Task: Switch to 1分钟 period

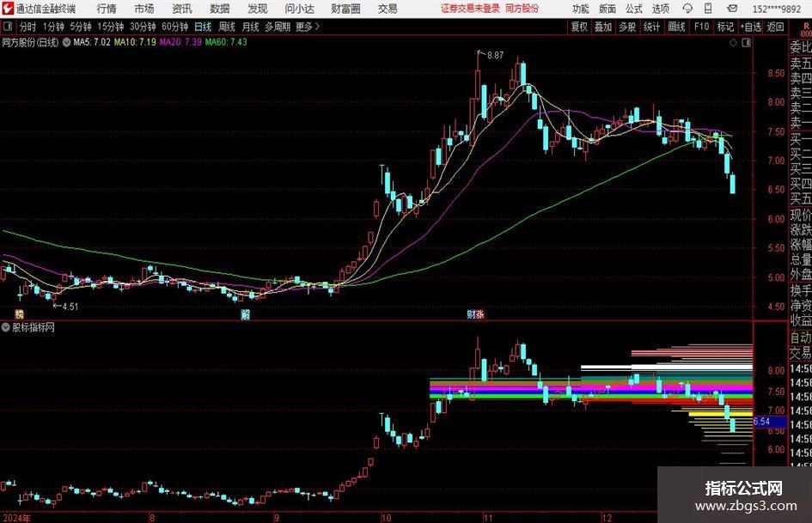Action: pos(53,27)
